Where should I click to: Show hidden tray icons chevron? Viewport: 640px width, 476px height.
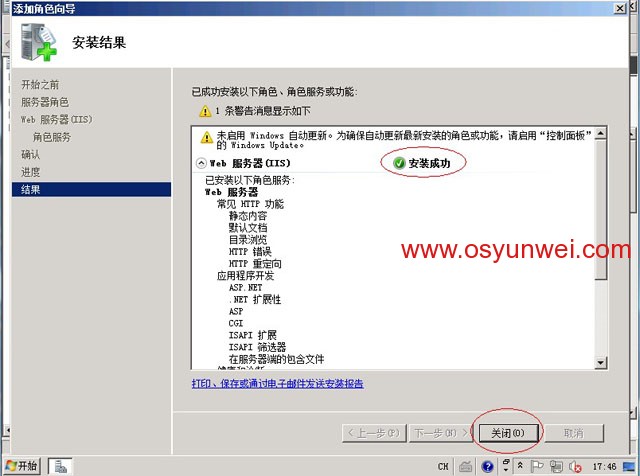[520, 465]
